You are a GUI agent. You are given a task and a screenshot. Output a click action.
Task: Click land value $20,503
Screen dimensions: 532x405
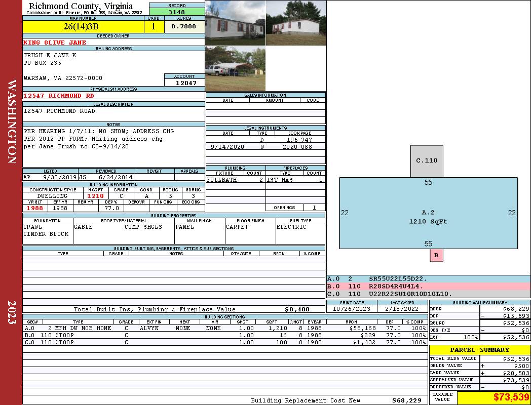[516, 373]
